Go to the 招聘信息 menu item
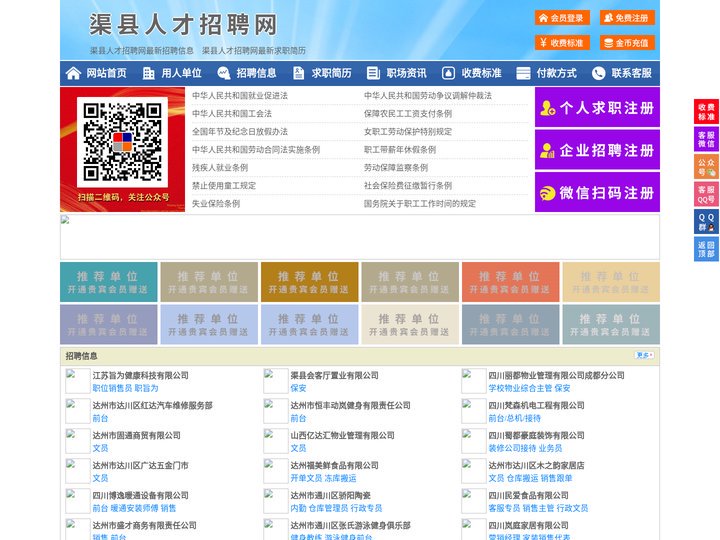This screenshot has height=540, width=720. (256, 73)
